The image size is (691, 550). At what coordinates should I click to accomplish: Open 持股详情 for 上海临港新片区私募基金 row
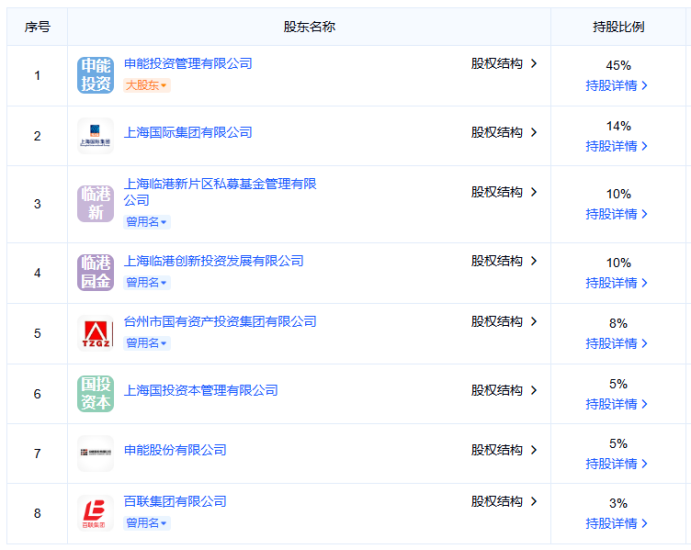(617, 214)
